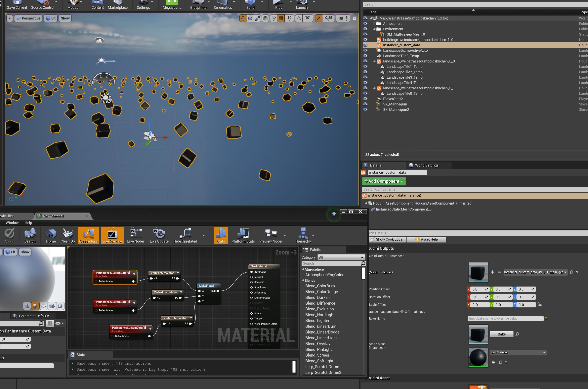This screenshot has width=588, height=389.
Task: Click the Preview Nodes toolbar icon
Action: tap(271, 235)
